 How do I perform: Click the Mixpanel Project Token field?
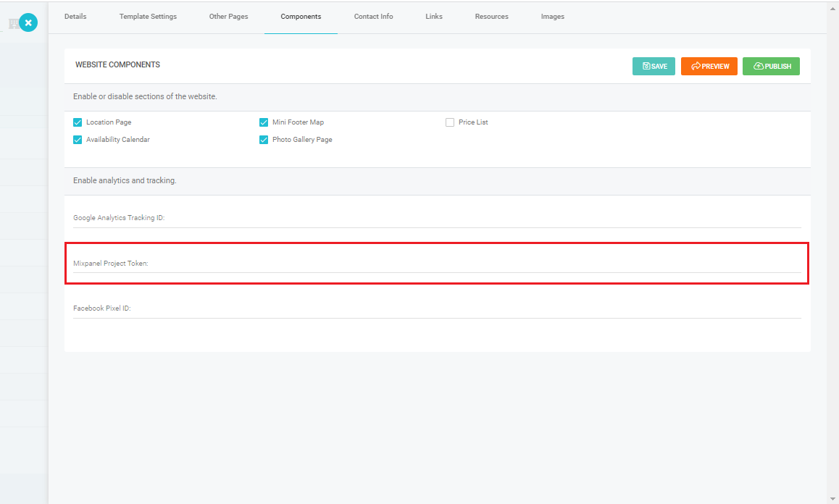coord(437,264)
